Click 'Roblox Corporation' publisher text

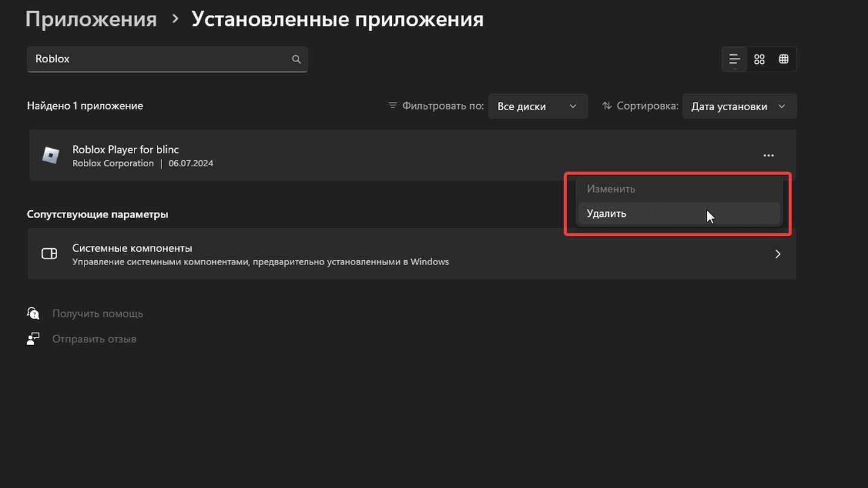[x=113, y=163]
